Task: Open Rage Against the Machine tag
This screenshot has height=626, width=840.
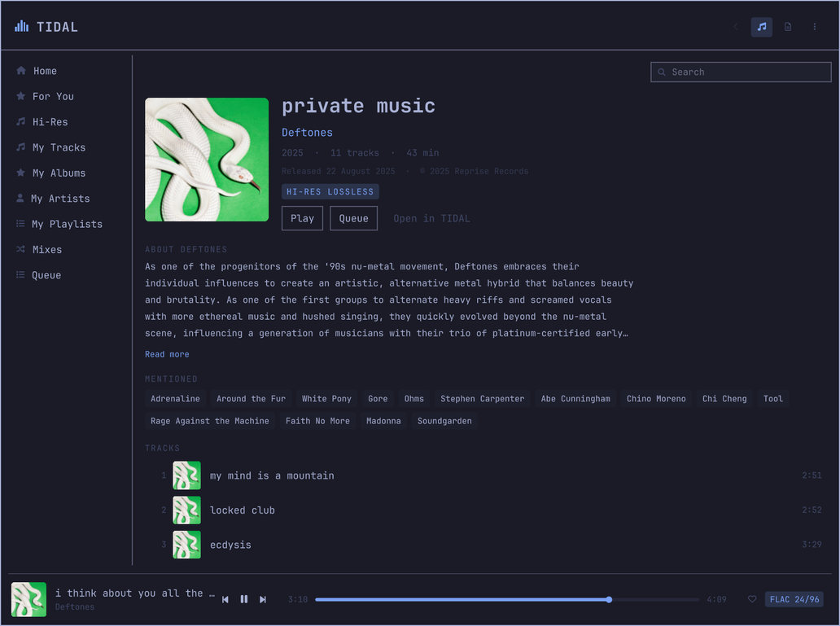Action: [210, 421]
